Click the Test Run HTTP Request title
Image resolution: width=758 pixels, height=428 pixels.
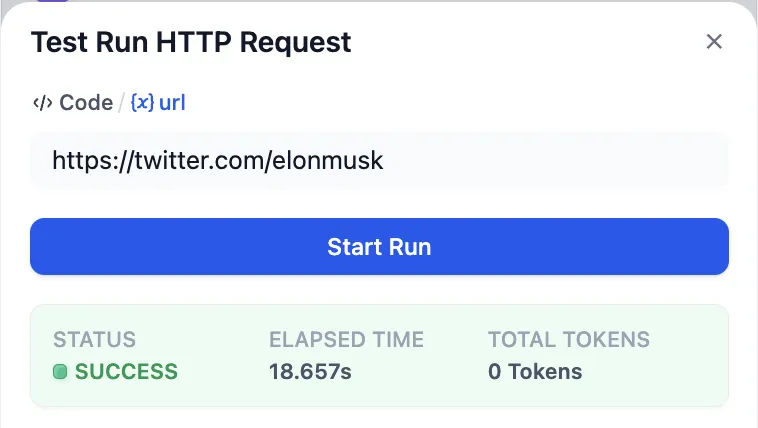191,42
